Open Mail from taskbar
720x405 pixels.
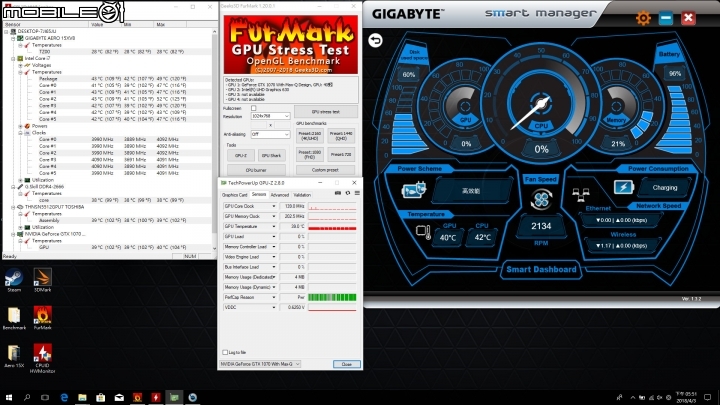pyautogui.click(x=119, y=397)
